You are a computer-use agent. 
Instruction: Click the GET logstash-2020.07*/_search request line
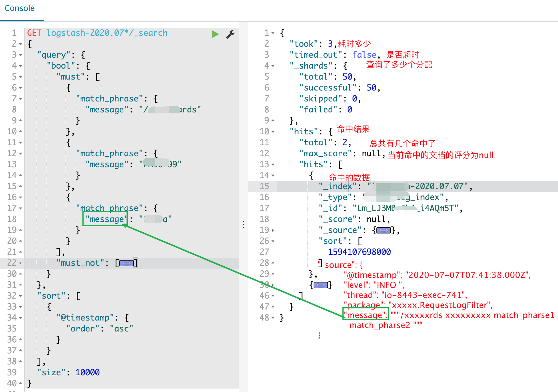97,33
